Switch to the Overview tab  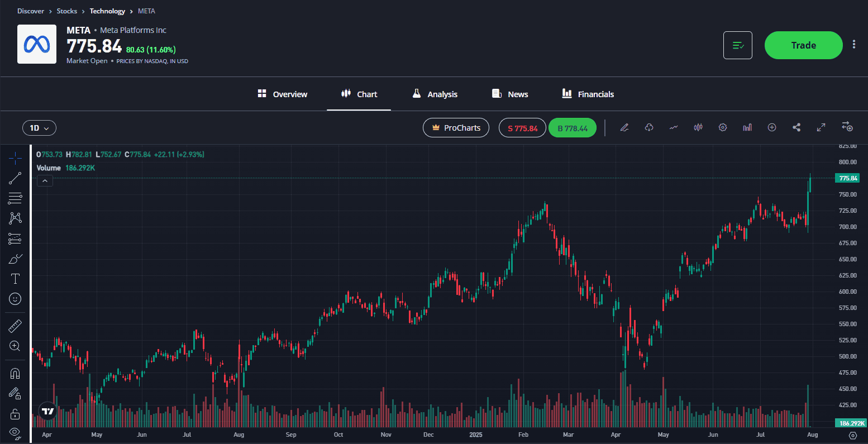click(x=283, y=94)
